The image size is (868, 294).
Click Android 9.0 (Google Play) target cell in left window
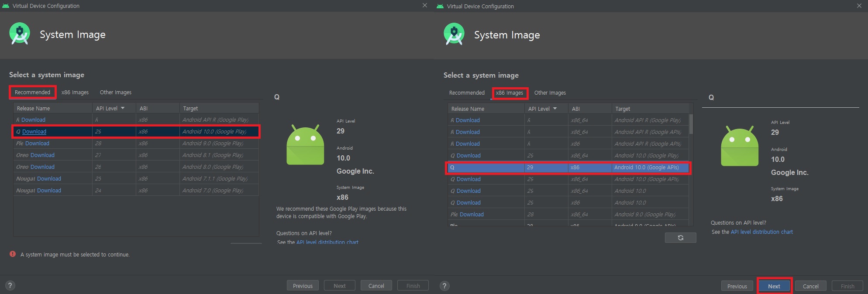pyautogui.click(x=219, y=144)
